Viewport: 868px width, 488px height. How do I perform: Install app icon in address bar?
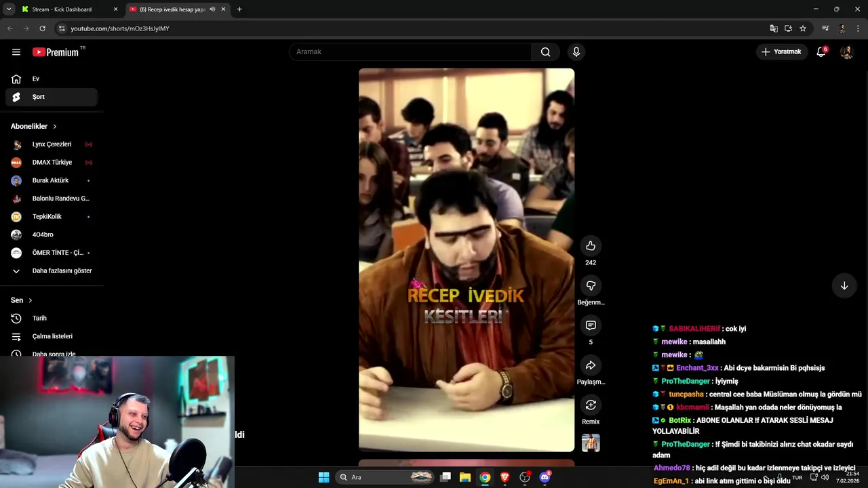coord(788,28)
